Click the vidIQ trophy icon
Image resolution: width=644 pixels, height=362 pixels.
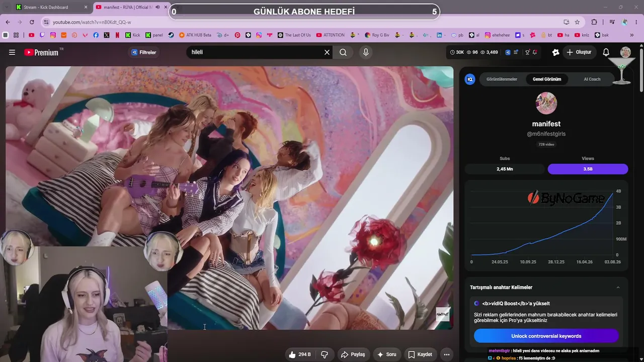[x=527, y=52]
